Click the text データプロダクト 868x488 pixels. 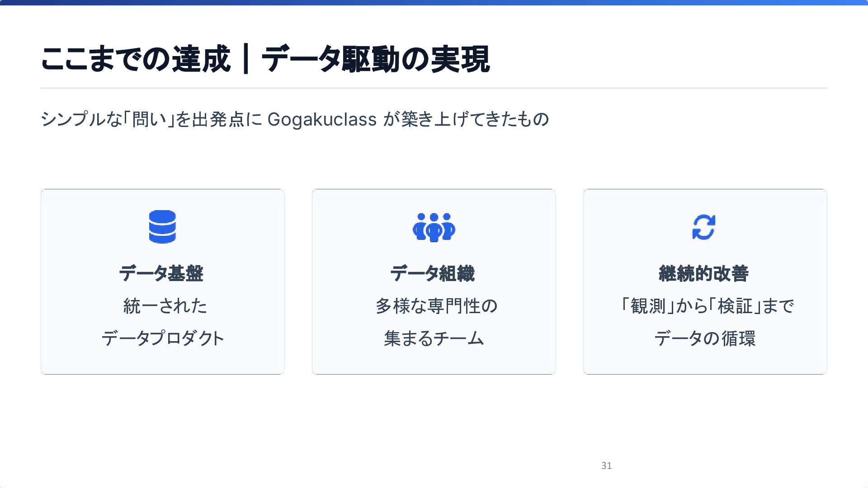pos(163,338)
